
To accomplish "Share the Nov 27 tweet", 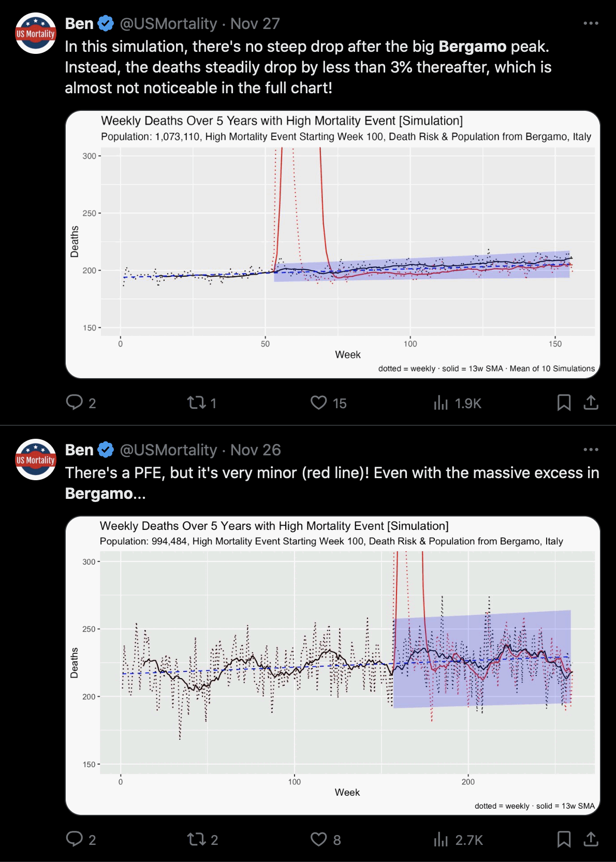I will [591, 403].
